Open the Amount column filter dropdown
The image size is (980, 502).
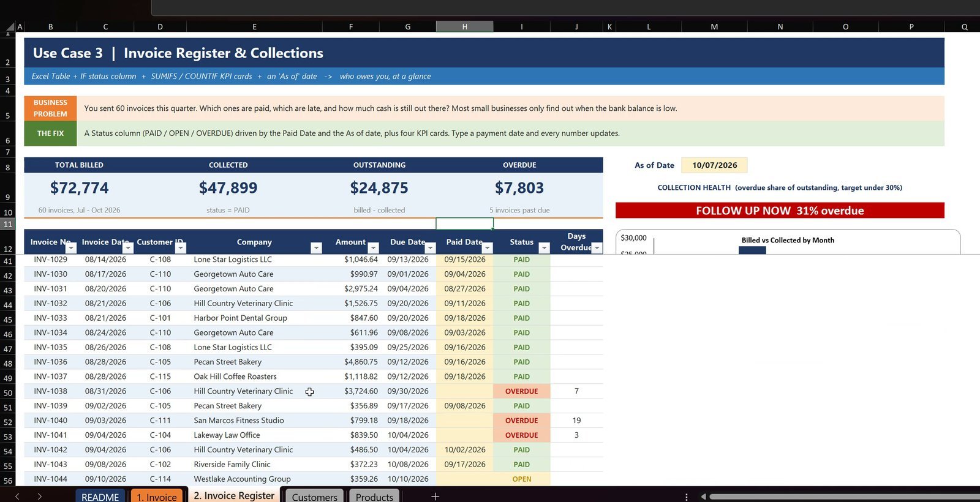(373, 248)
